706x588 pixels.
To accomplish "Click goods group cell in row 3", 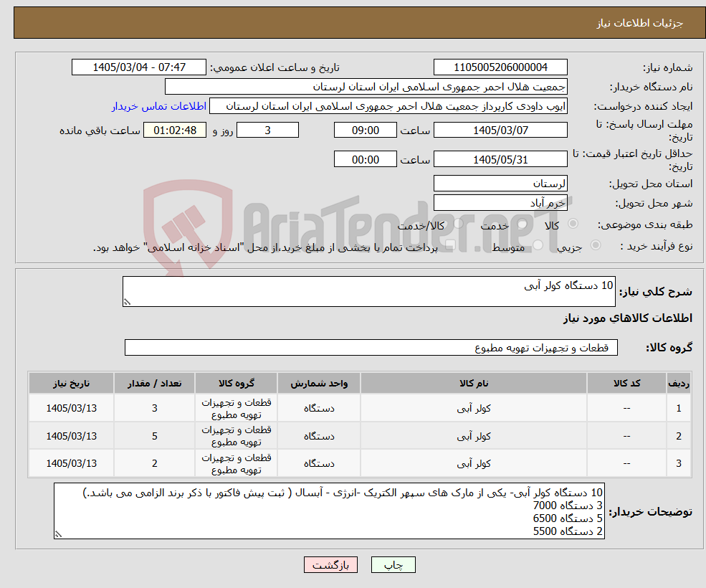I will [236, 463].
